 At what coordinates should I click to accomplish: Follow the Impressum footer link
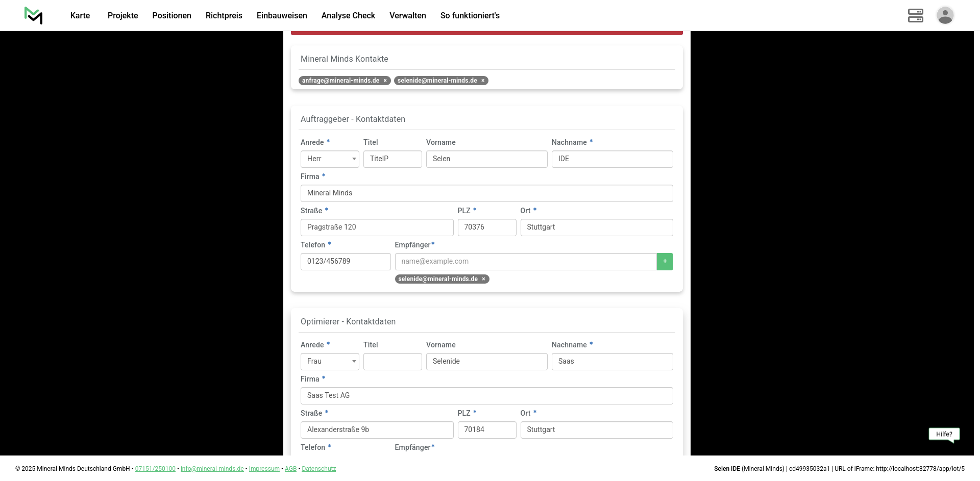pyautogui.click(x=264, y=469)
